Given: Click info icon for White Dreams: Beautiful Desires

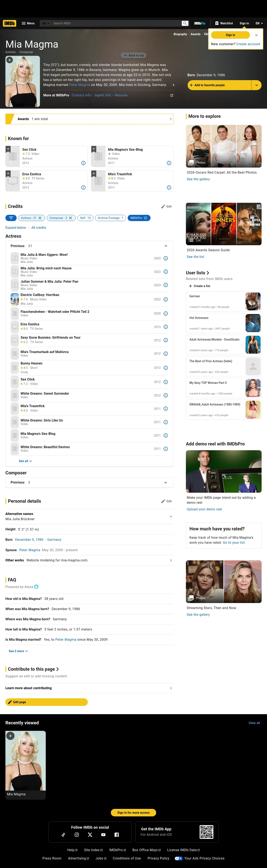Looking at the screenshot, I should [x=166, y=449].
